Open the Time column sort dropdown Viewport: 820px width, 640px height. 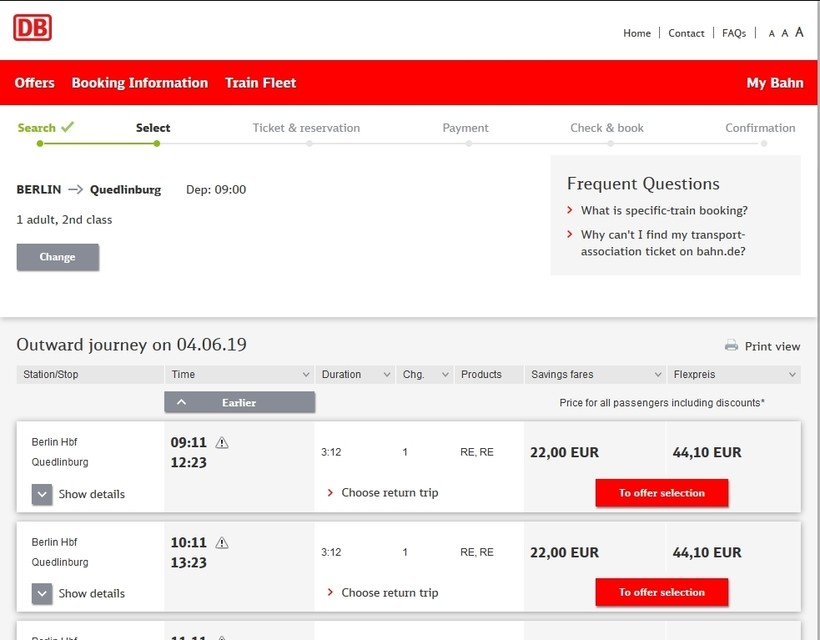306,375
